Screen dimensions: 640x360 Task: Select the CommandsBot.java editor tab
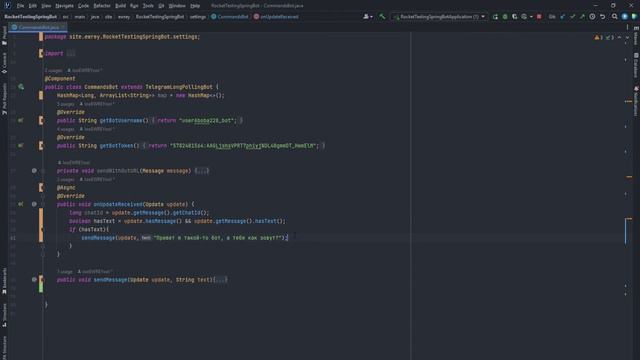pyautogui.click(x=38, y=27)
